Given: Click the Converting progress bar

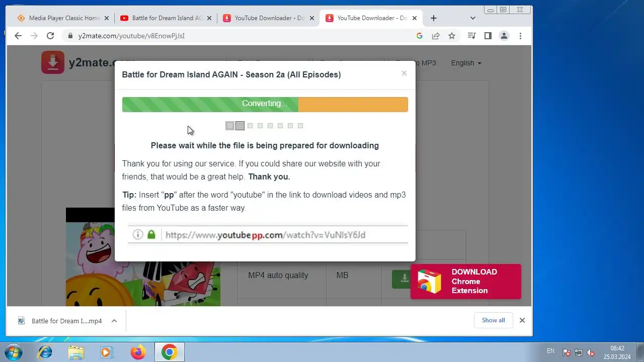Looking at the screenshot, I should [x=265, y=104].
